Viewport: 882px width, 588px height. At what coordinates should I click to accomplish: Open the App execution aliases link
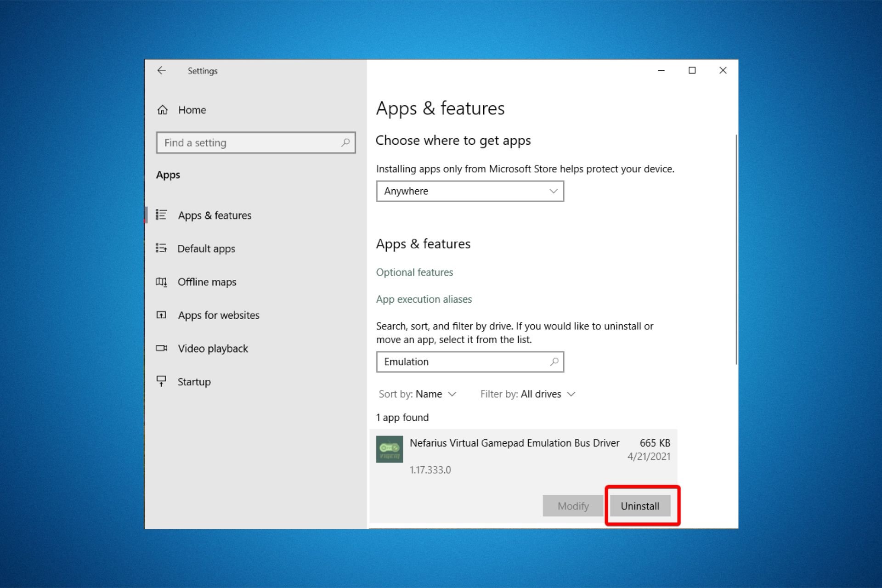[424, 300]
